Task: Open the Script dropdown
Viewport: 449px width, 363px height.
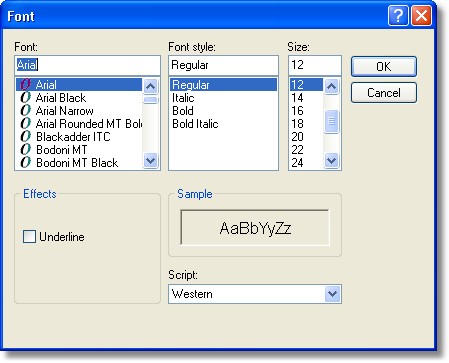Action: pos(332,294)
